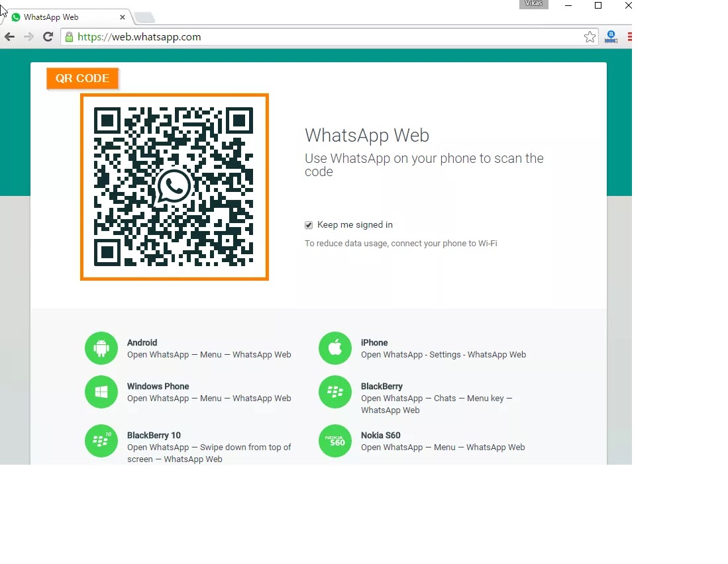This screenshot has height=564, width=728.
Task: Click the iPhone Settings instructions line
Action: [443, 355]
